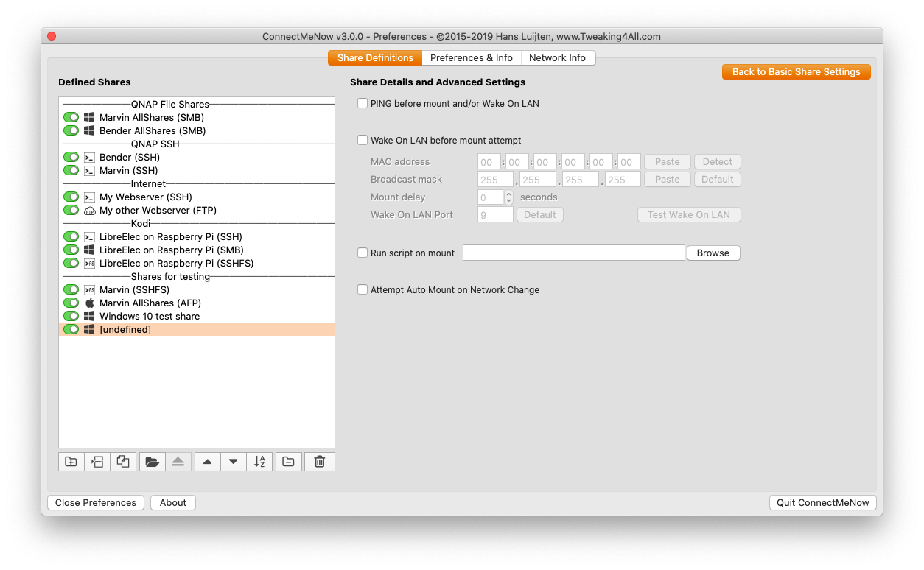Toggle the Windows 10 test share switch
This screenshot has width=924, height=570.
[71, 316]
